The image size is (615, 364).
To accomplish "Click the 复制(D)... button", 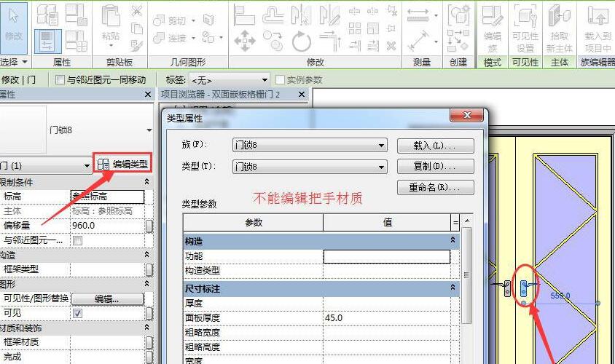I will 435,166.
